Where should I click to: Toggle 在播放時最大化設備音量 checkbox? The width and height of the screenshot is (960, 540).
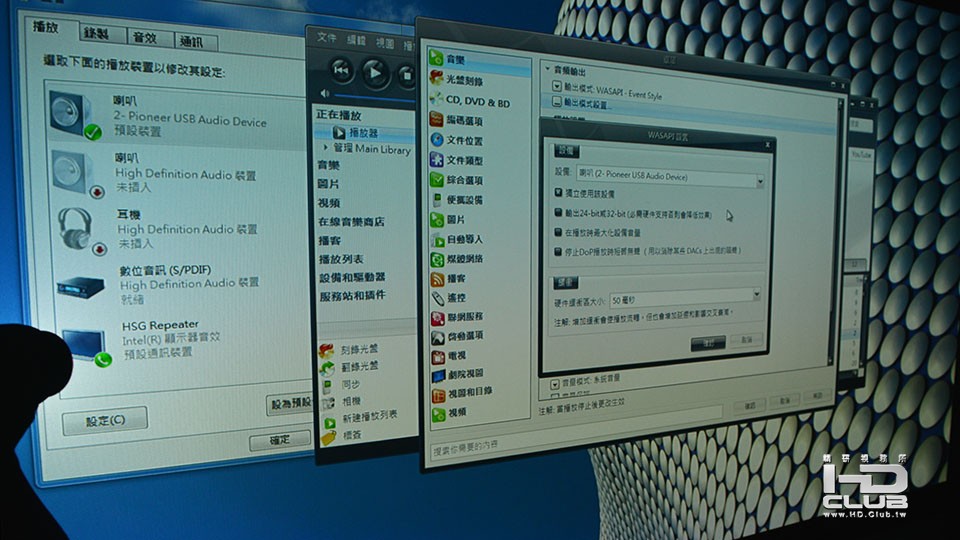558,233
